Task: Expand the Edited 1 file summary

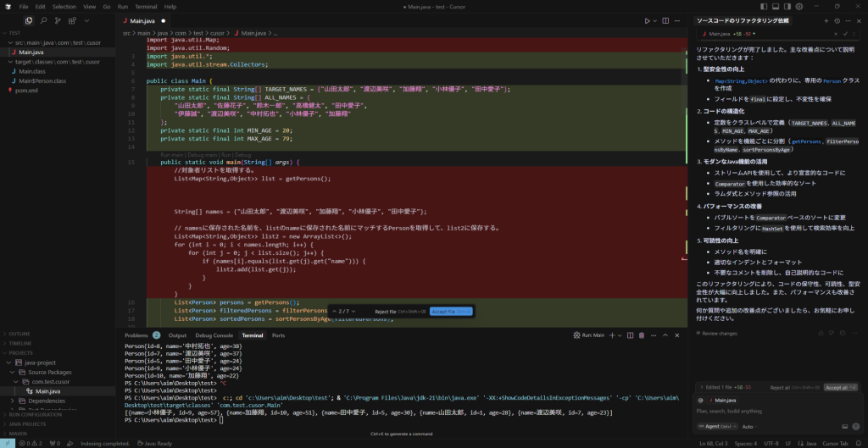Action: 726,387
